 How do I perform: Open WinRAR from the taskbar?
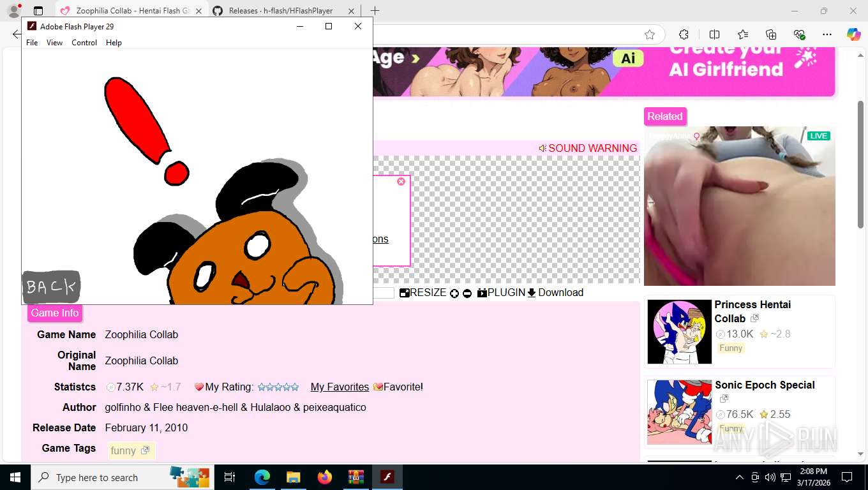(x=355, y=477)
